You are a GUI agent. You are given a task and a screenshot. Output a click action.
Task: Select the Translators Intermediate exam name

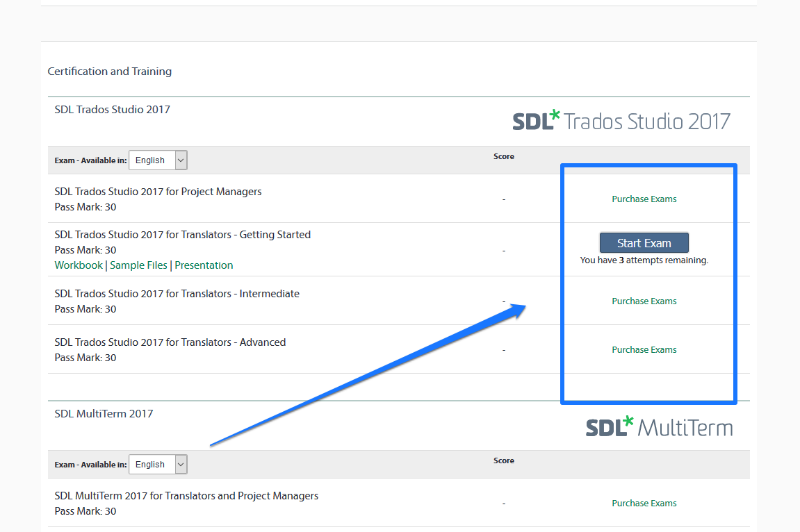point(177,294)
